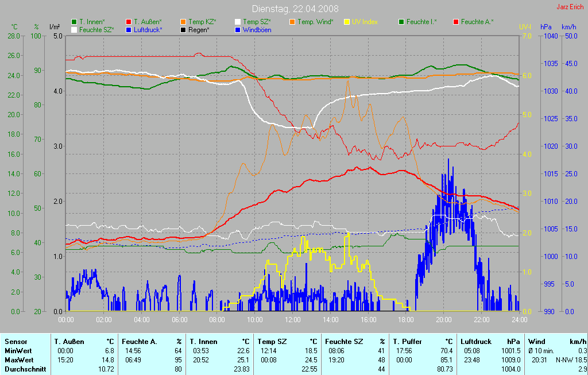Click the Durchschnitt row label

pyautogui.click(x=25, y=369)
